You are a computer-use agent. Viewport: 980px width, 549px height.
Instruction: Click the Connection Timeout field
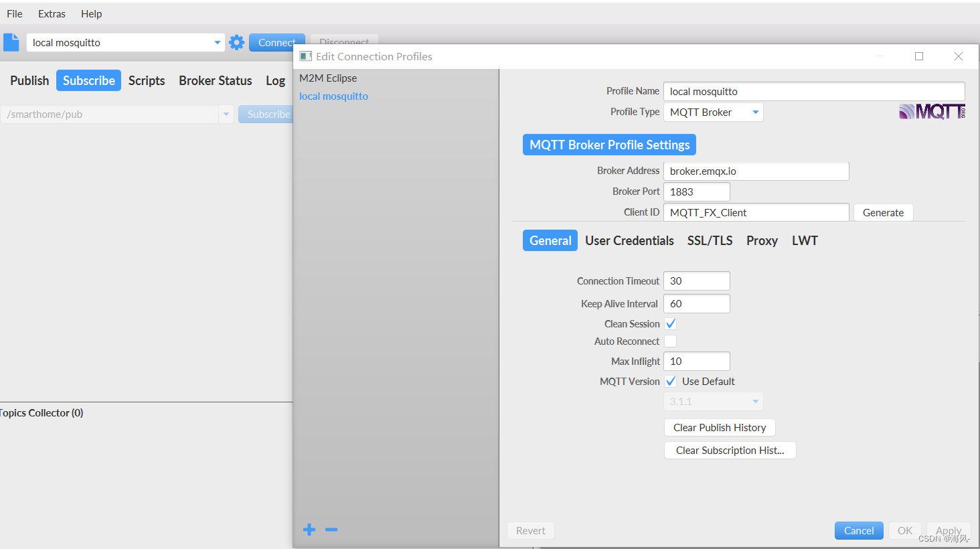pos(697,281)
